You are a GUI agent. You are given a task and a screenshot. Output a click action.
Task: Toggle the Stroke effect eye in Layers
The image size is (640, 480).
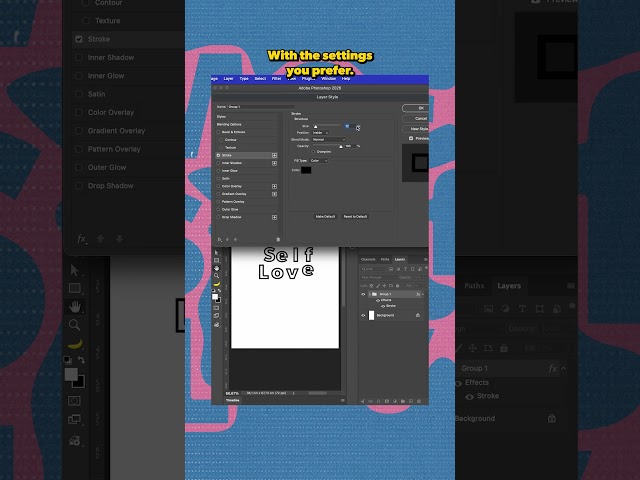click(x=383, y=306)
